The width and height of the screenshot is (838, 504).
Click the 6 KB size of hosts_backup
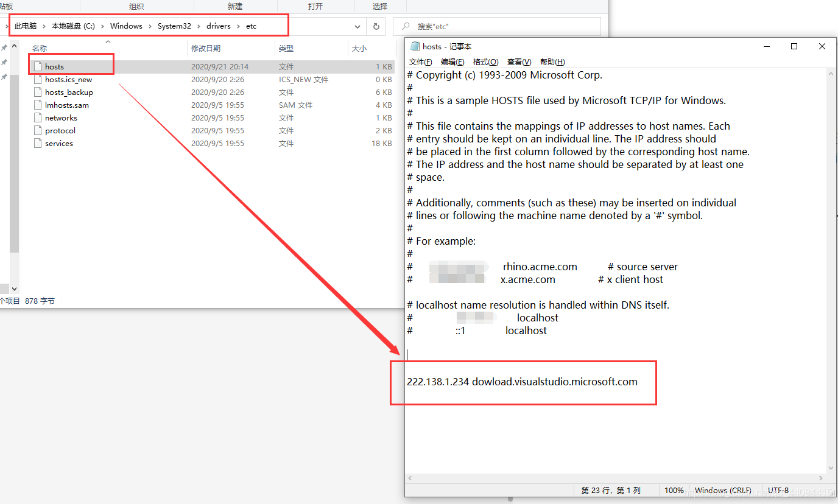[x=384, y=92]
